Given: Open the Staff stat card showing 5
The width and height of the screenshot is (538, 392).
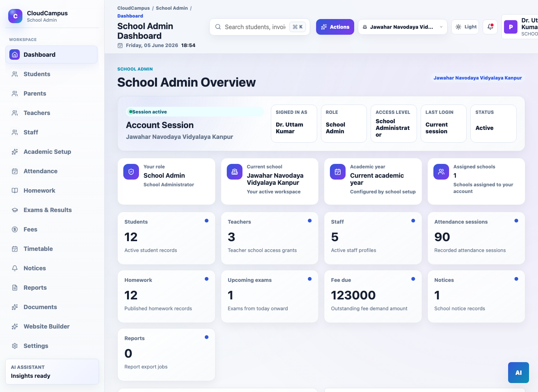Looking at the screenshot, I should [x=373, y=238].
